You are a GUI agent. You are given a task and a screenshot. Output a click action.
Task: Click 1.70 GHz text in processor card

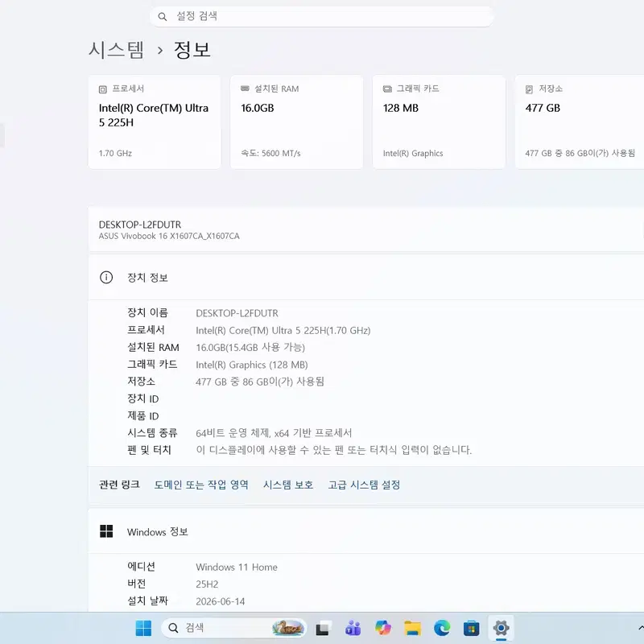(x=115, y=153)
